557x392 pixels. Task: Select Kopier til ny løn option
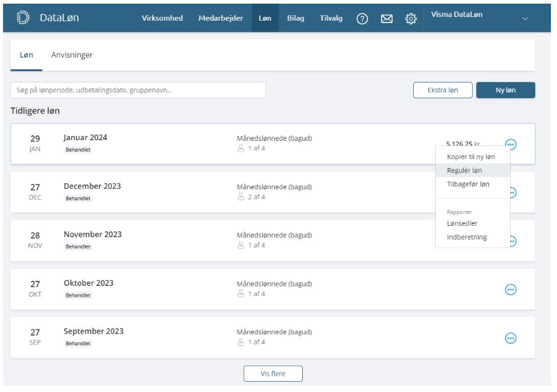coord(471,157)
